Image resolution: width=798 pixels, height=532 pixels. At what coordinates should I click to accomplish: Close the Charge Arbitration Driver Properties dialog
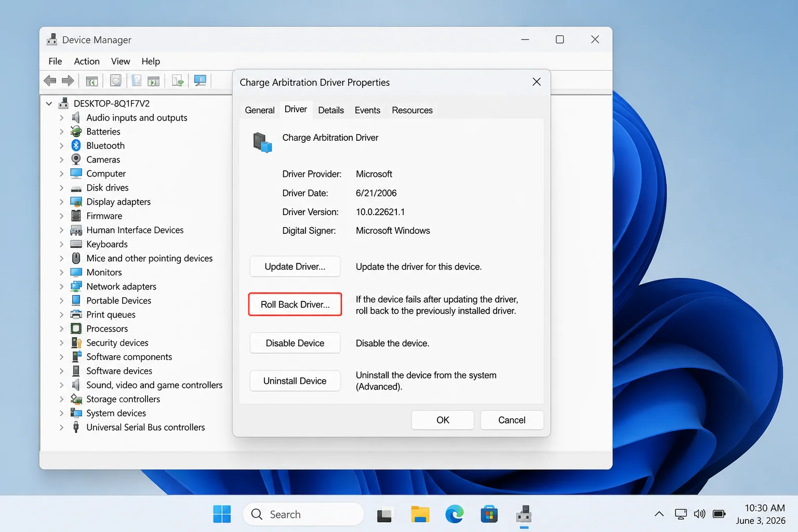[x=537, y=82]
